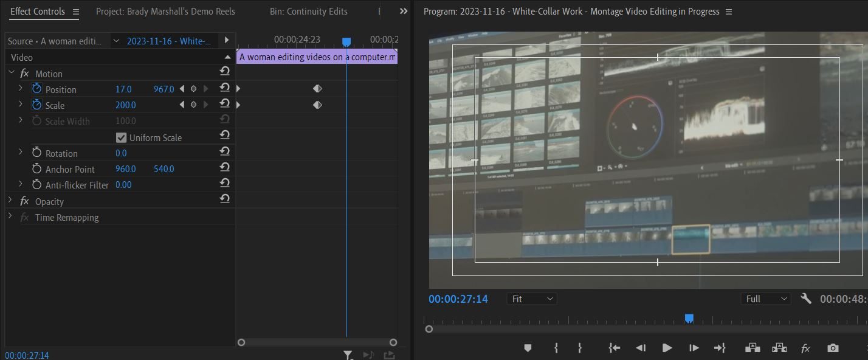The width and height of the screenshot is (868, 360).
Task: Show overflow panel tabs chevrons
Action: pyautogui.click(x=404, y=11)
